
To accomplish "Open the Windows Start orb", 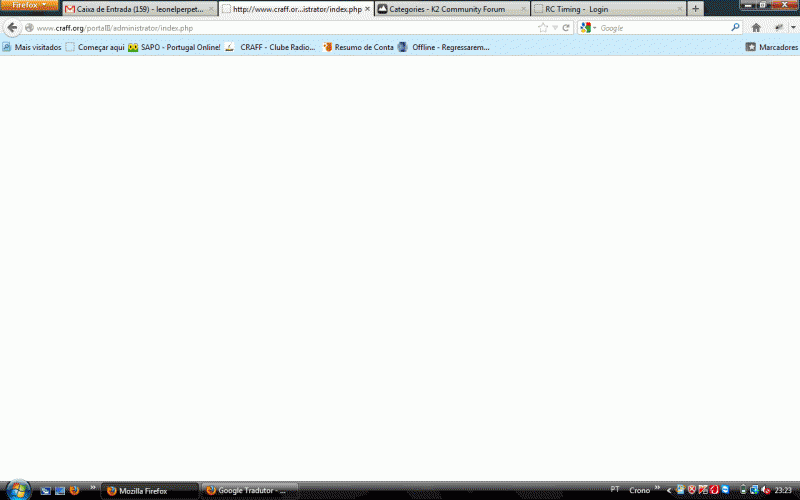I will pyautogui.click(x=18, y=490).
